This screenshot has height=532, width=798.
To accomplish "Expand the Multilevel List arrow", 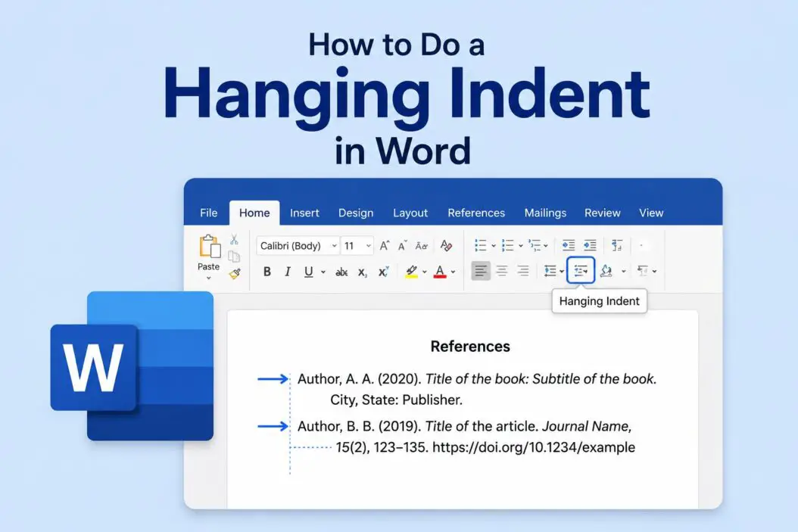I will pyautogui.click(x=546, y=246).
